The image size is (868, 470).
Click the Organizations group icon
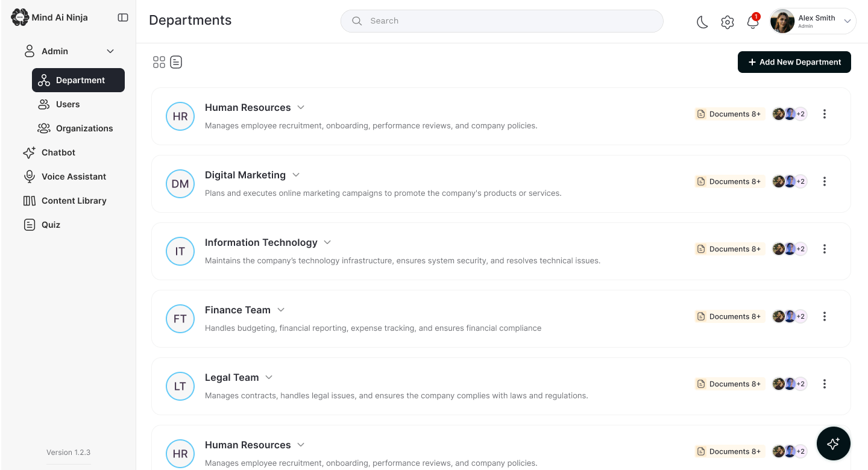click(x=43, y=128)
